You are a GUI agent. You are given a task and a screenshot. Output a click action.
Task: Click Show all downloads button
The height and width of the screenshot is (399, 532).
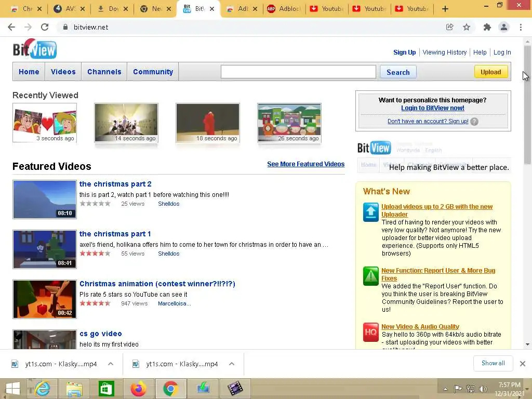coord(493,363)
